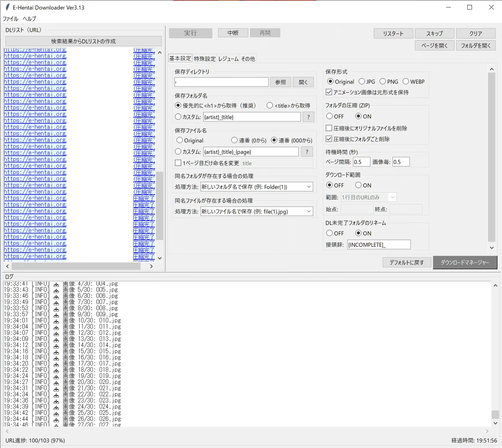Screen dimensions: 502x448
Task: Click the up arrow of the URL list scrollbar
Action: pyautogui.click(x=159, y=53)
